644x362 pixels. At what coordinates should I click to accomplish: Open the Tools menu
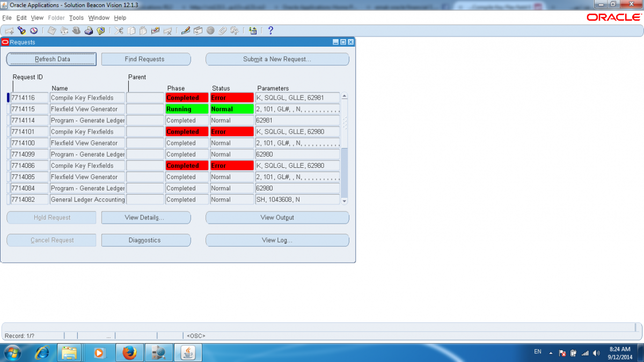[x=76, y=18]
